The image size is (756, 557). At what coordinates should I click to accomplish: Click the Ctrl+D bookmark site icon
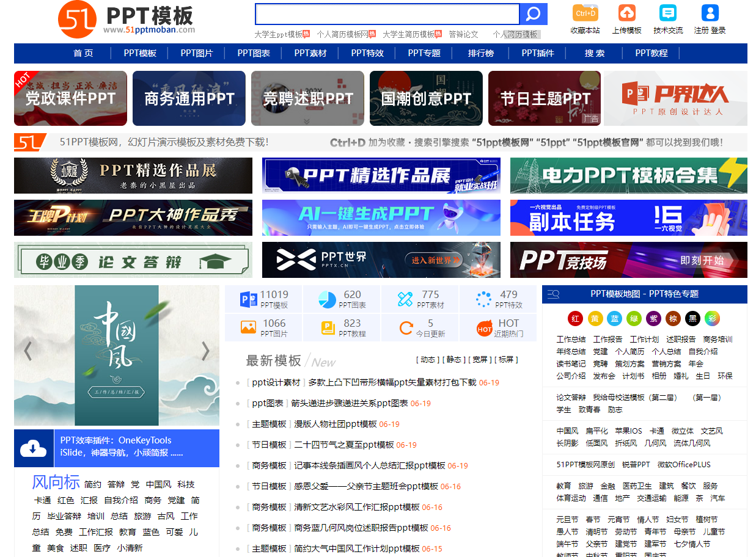(x=585, y=13)
